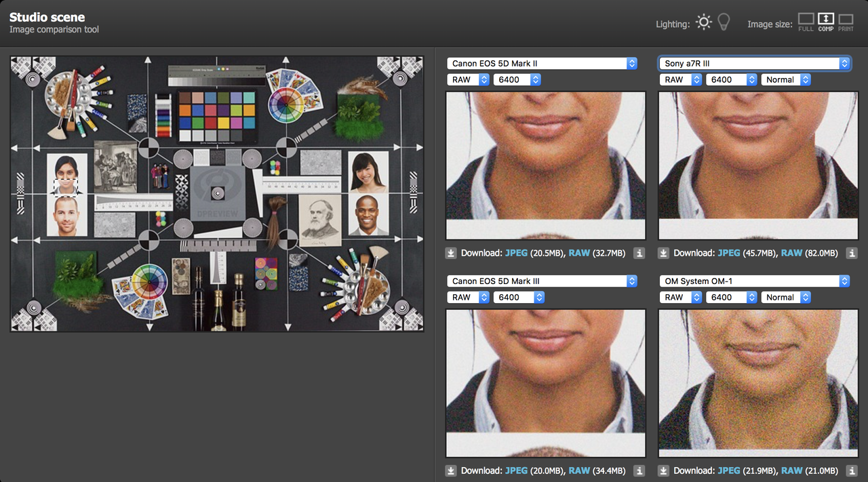Click download icon under Sony a7R III
Viewport: 868px width, 482px height.
coord(664,253)
